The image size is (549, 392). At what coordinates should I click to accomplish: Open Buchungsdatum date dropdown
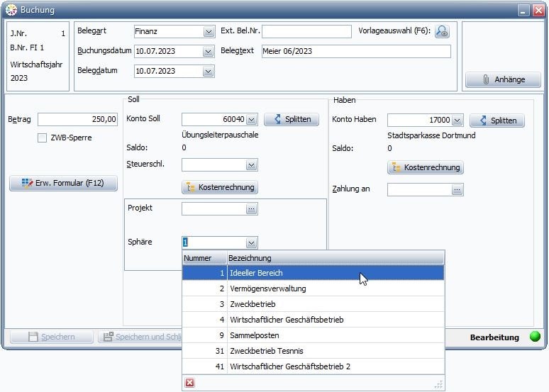[209, 51]
